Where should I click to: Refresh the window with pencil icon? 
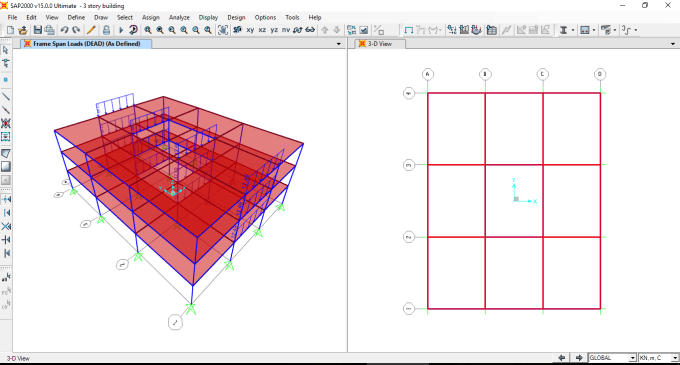(91, 30)
